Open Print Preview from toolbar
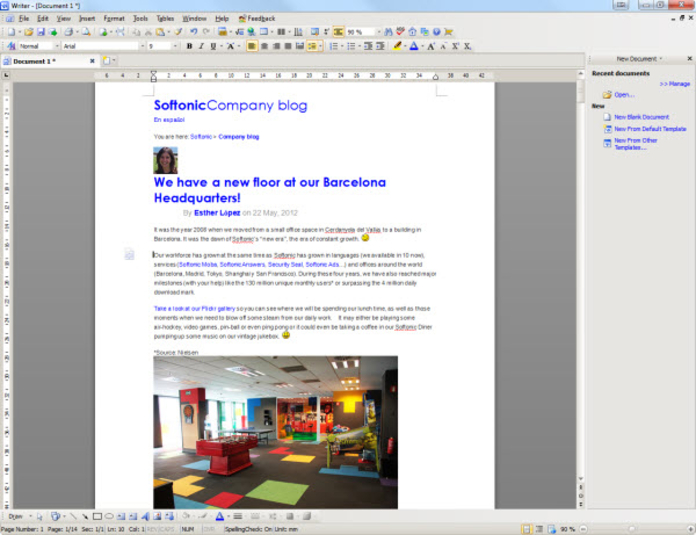Viewport: 696px width, 535px height. pyautogui.click(x=86, y=32)
